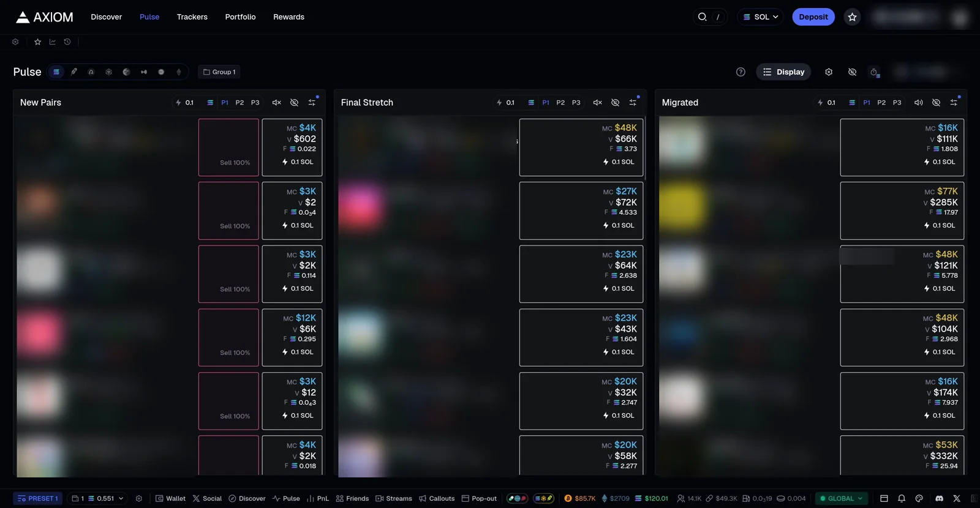This screenshot has width=980, height=508.
Task: Open the Discord icon in status bar
Action: (x=939, y=498)
